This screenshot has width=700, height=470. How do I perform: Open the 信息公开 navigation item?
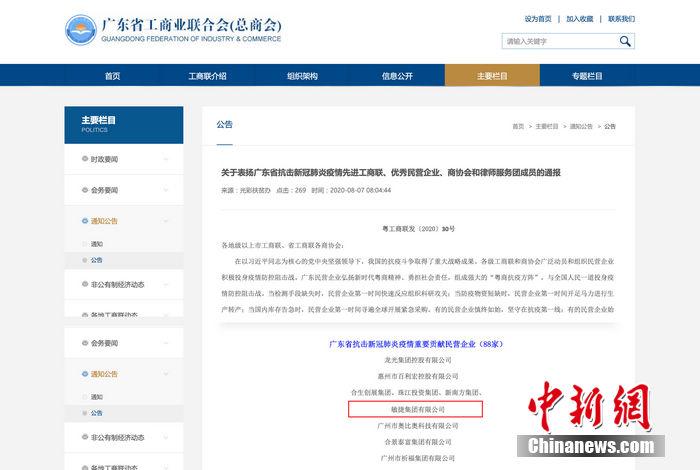point(397,76)
